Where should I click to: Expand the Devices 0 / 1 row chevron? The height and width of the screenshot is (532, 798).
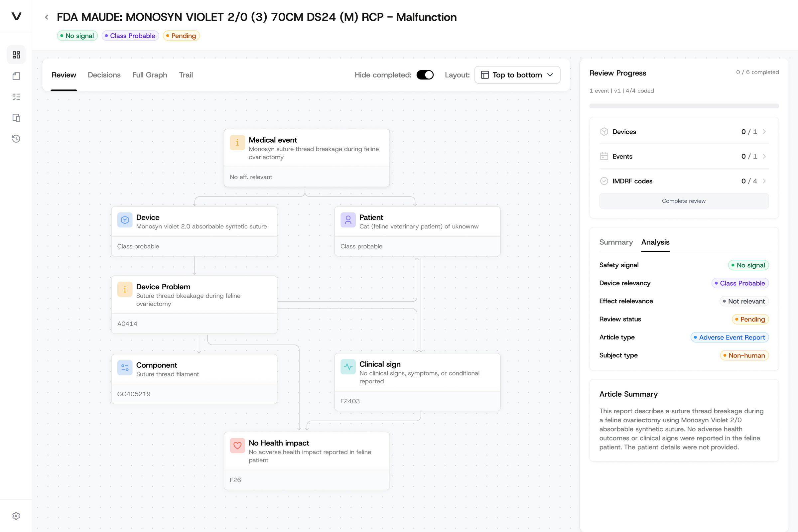click(764, 132)
